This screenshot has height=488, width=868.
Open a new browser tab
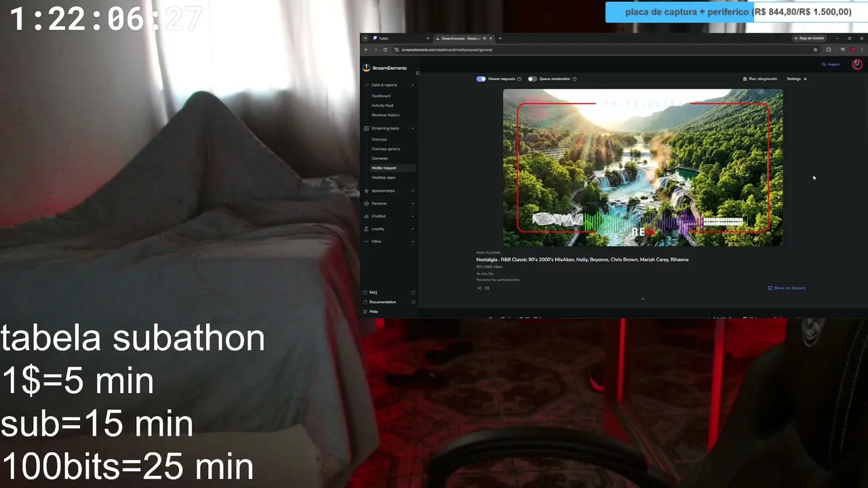(x=500, y=38)
